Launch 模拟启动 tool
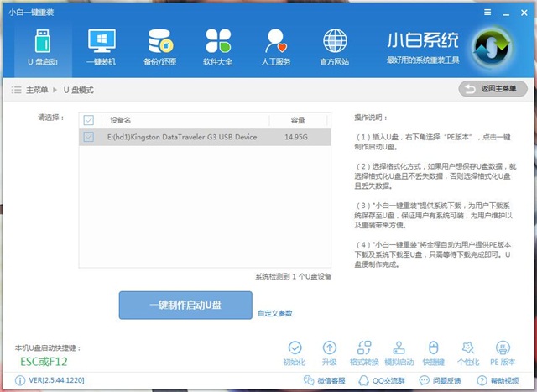 (399, 353)
